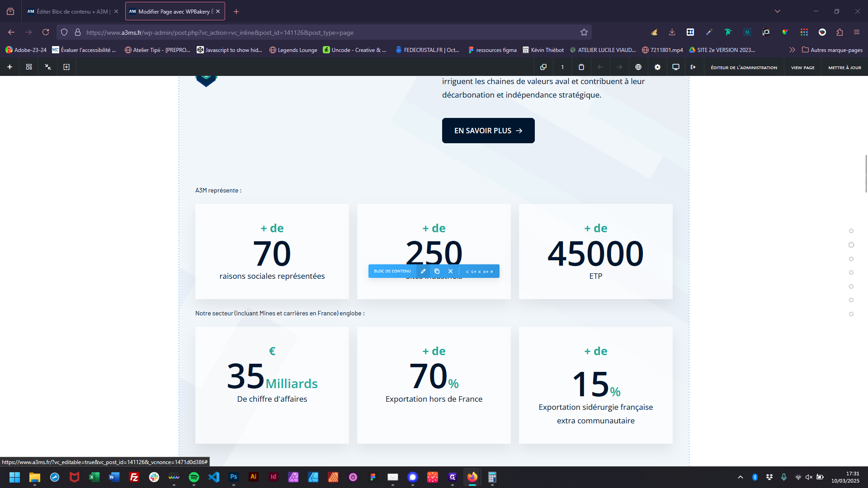The width and height of the screenshot is (868, 488).
Task: Open the Legends Lounge bookmark
Action: pyautogui.click(x=293, y=50)
